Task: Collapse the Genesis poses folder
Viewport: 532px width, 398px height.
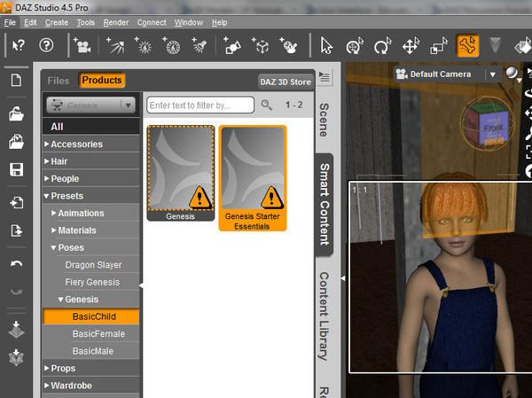Action: coord(60,300)
